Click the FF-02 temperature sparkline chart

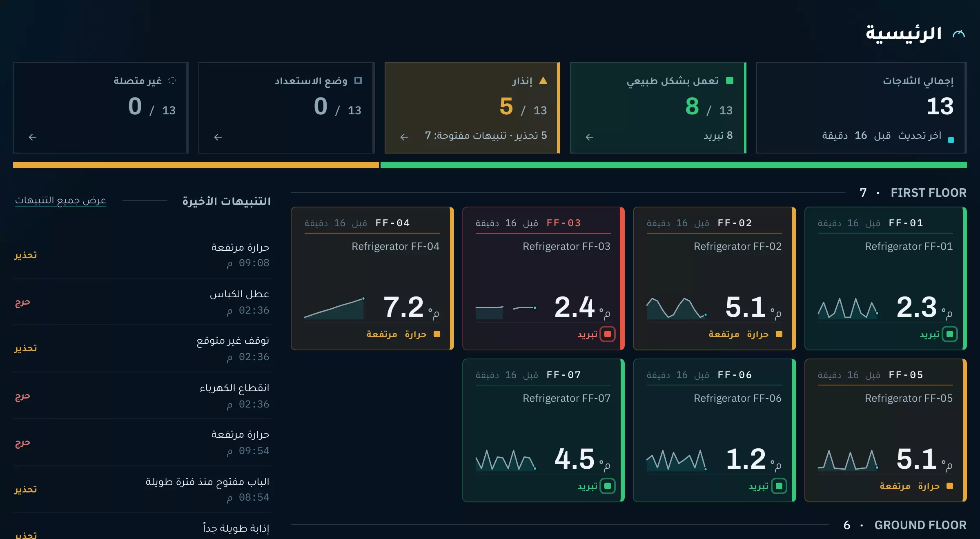(677, 308)
